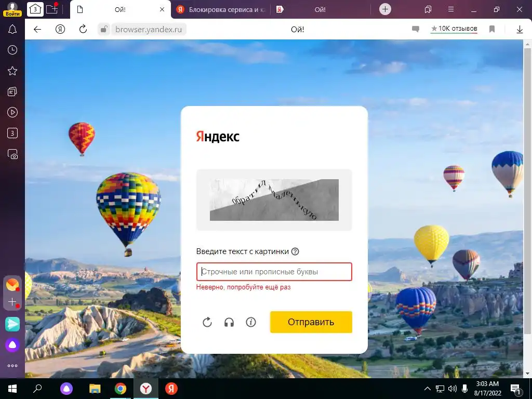
Task: Go back with the arrow button
Action: coord(37,30)
